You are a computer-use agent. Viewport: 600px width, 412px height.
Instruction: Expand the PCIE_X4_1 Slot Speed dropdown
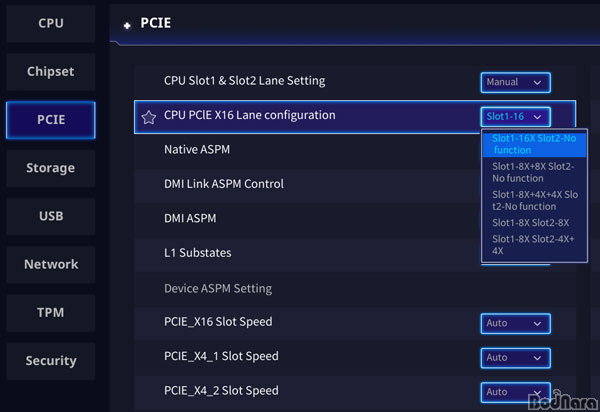click(515, 357)
